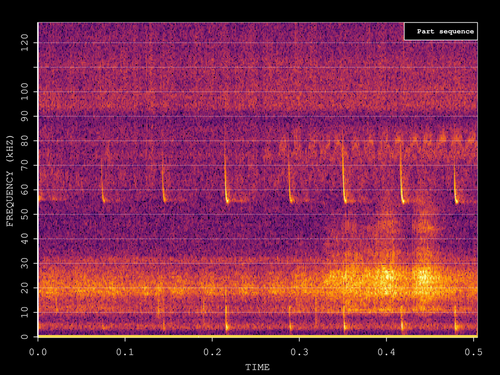The image size is (500, 375).
Task: Select the 0.2 time tick label
Action: 212,352
